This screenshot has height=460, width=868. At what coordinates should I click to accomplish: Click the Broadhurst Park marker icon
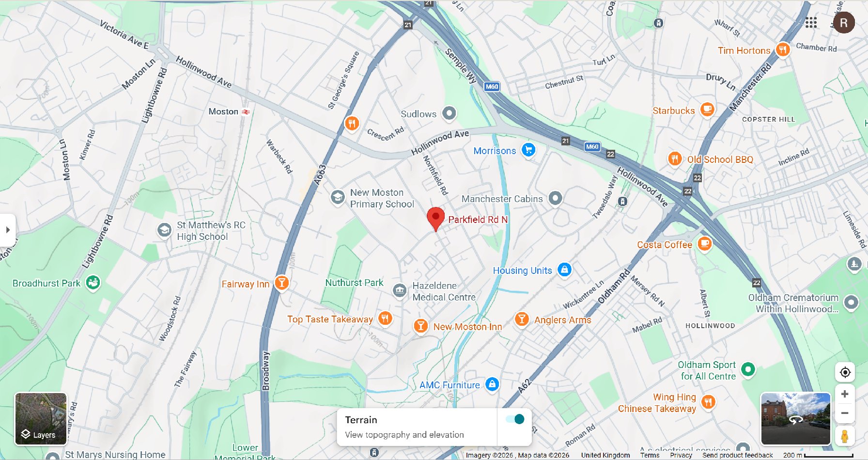(x=93, y=282)
